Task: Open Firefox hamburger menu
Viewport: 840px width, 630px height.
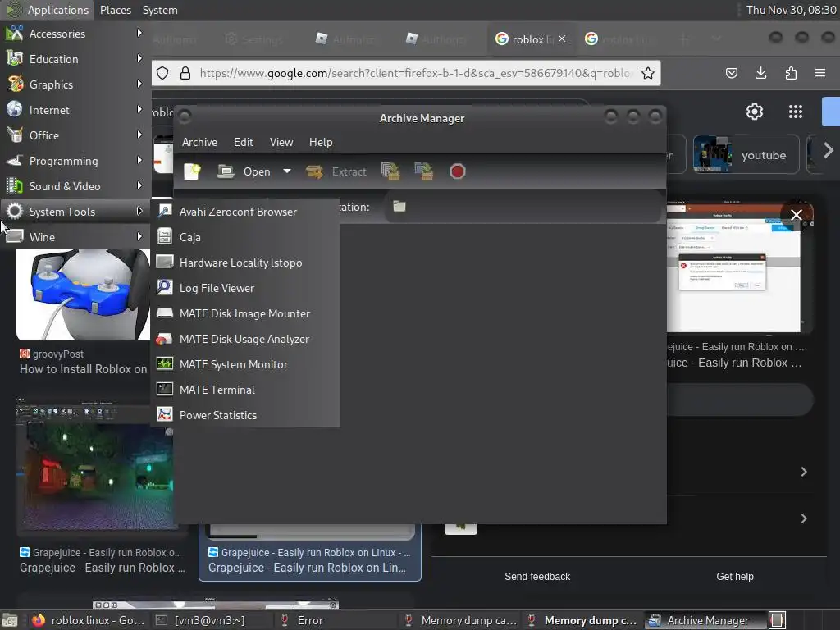Action: [819, 73]
